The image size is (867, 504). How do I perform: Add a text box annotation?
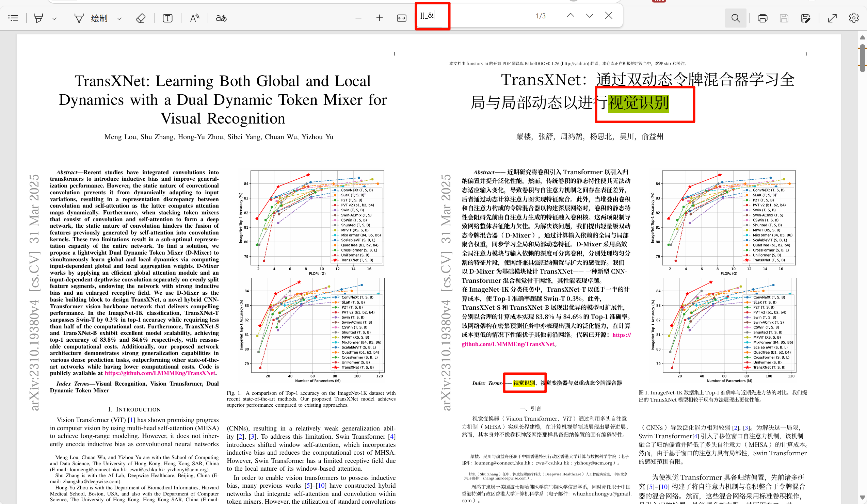coord(167,18)
